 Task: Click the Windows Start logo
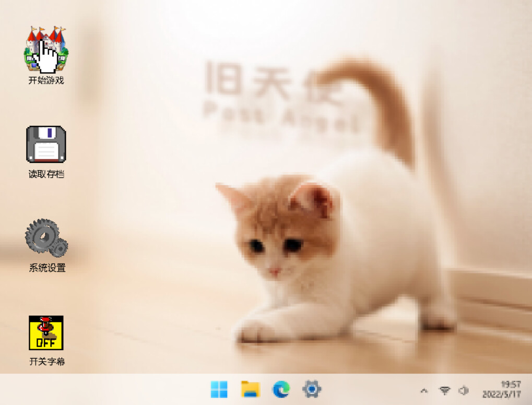point(219,388)
